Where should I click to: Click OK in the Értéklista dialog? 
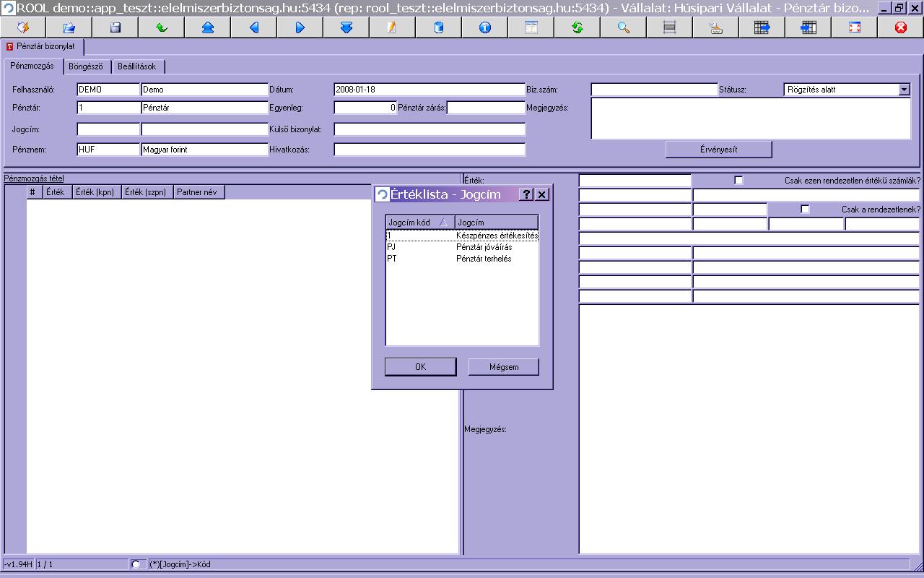420,367
